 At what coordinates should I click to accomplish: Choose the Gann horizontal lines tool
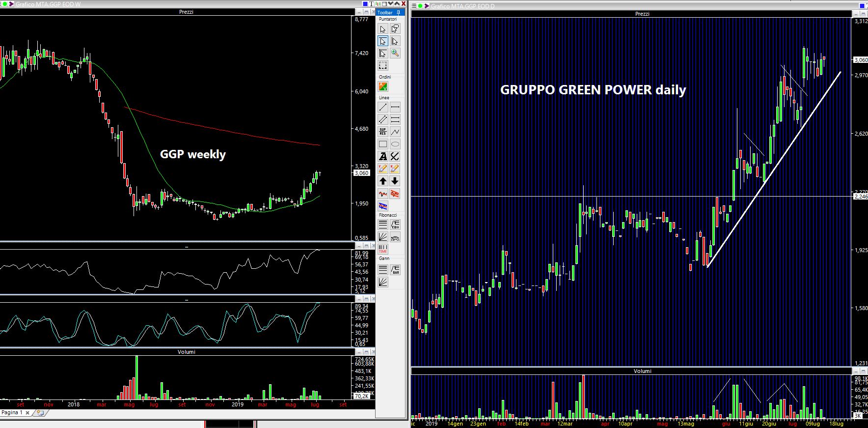pos(383,269)
